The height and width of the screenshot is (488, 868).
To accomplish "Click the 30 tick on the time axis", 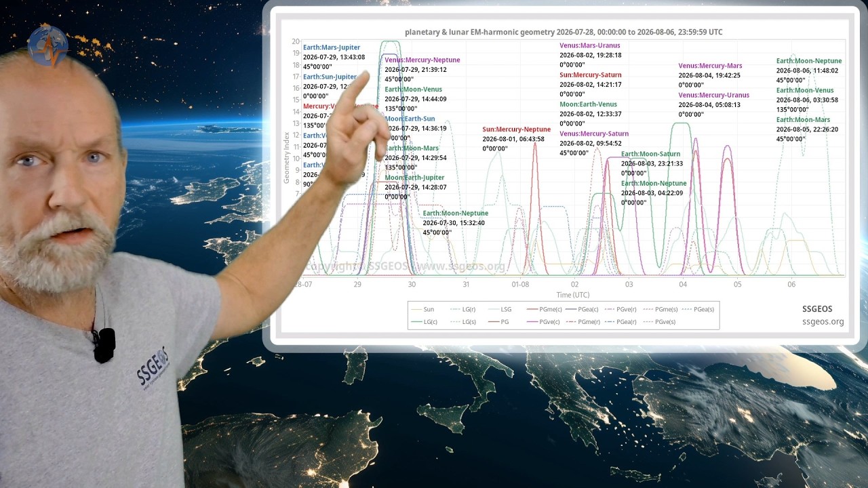I will click(x=412, y=285).
